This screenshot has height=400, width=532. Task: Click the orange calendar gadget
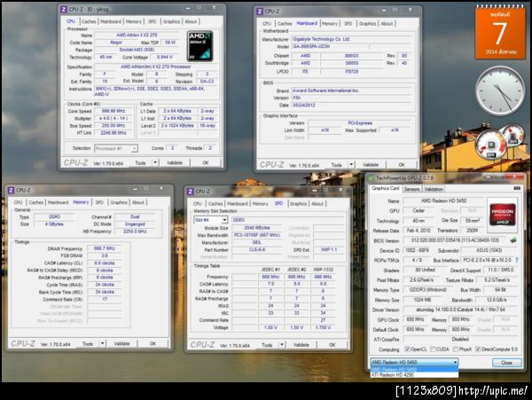pos(500,32)
